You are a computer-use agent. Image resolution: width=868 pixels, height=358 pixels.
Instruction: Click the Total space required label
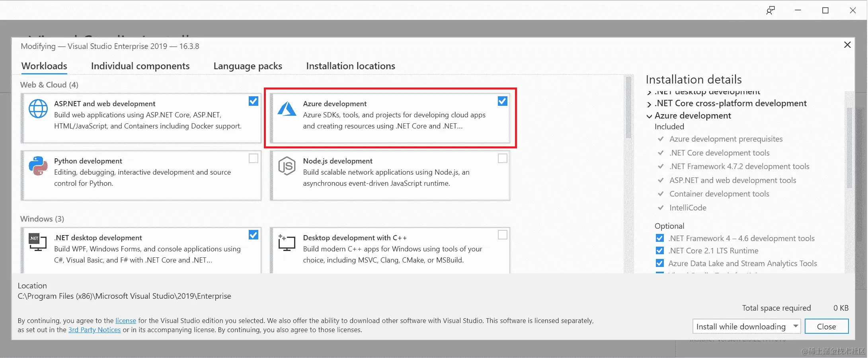(776, 308)
